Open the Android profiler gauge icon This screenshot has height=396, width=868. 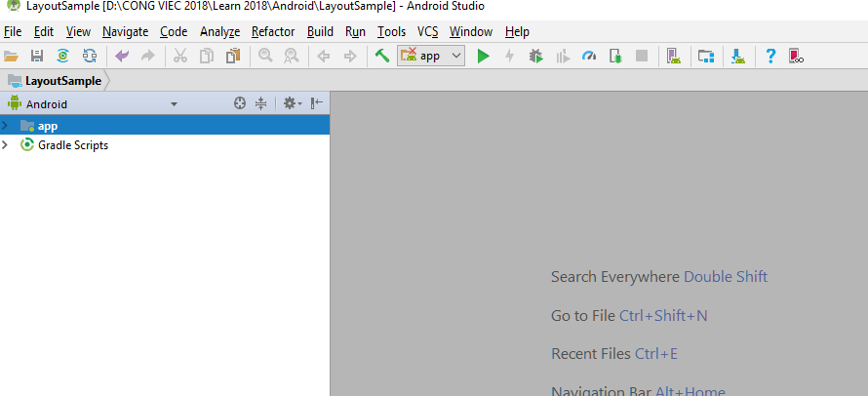tap(588, 57)
